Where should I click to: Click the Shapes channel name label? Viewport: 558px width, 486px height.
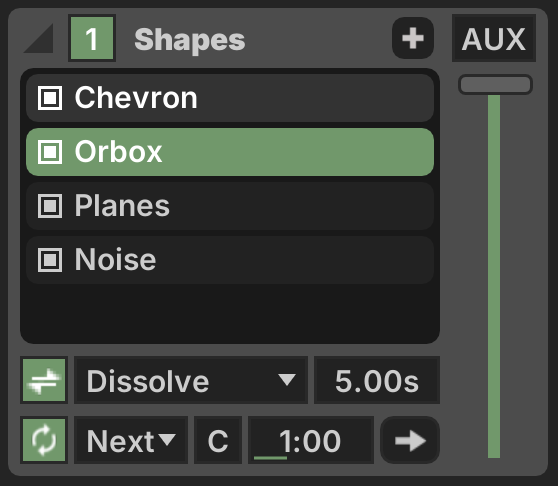click(190, 40)
